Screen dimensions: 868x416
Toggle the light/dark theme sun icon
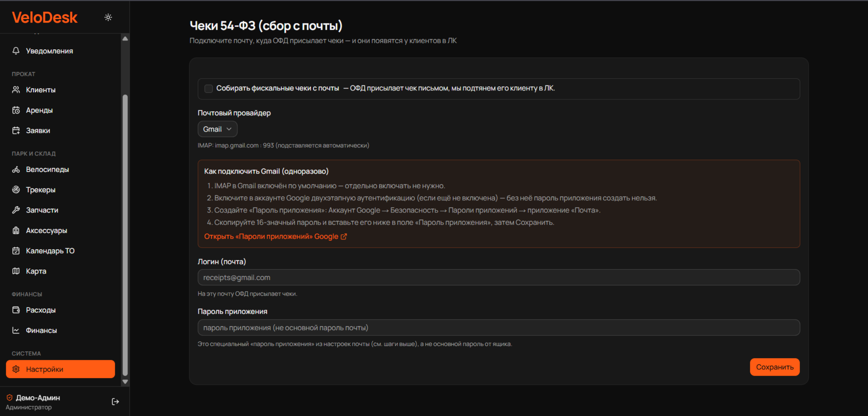[108, 17]
